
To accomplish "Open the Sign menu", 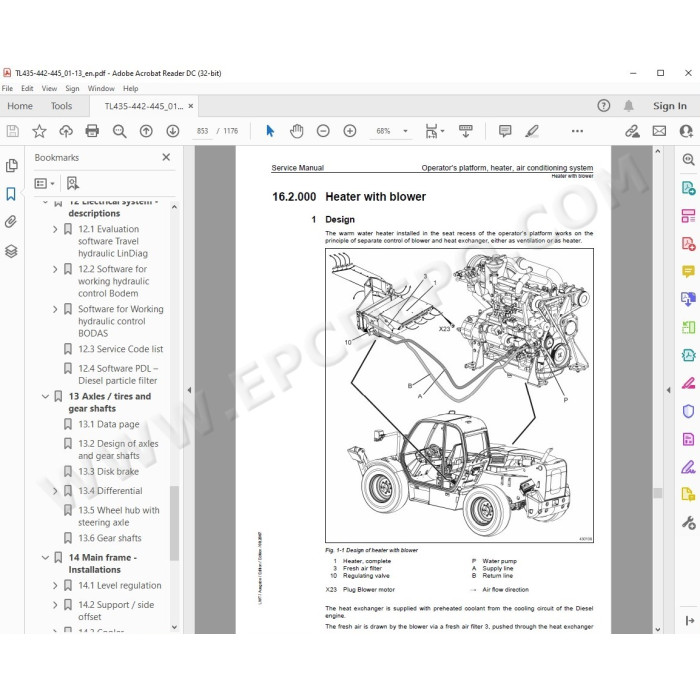I will [72, 88].
